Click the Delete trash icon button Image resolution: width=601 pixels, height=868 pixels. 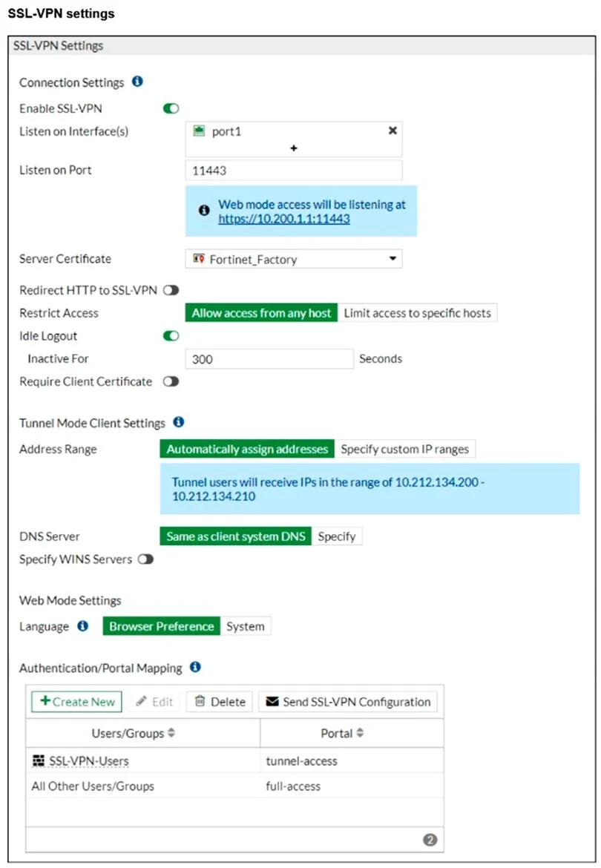point(220,701)
